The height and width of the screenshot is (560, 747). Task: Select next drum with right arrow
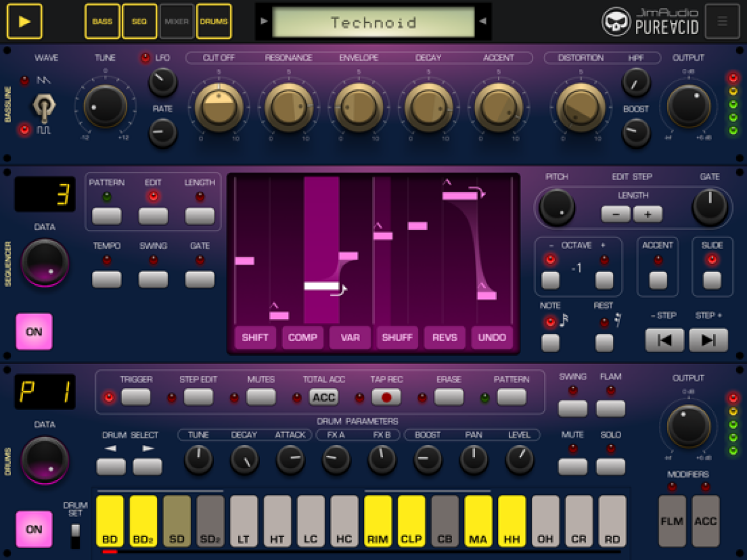pos(147,467)
